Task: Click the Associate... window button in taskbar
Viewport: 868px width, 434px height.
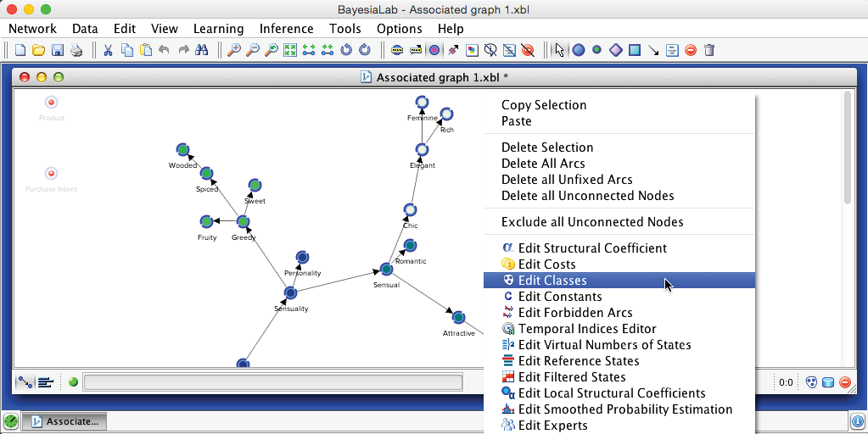Action: point(64,420)
